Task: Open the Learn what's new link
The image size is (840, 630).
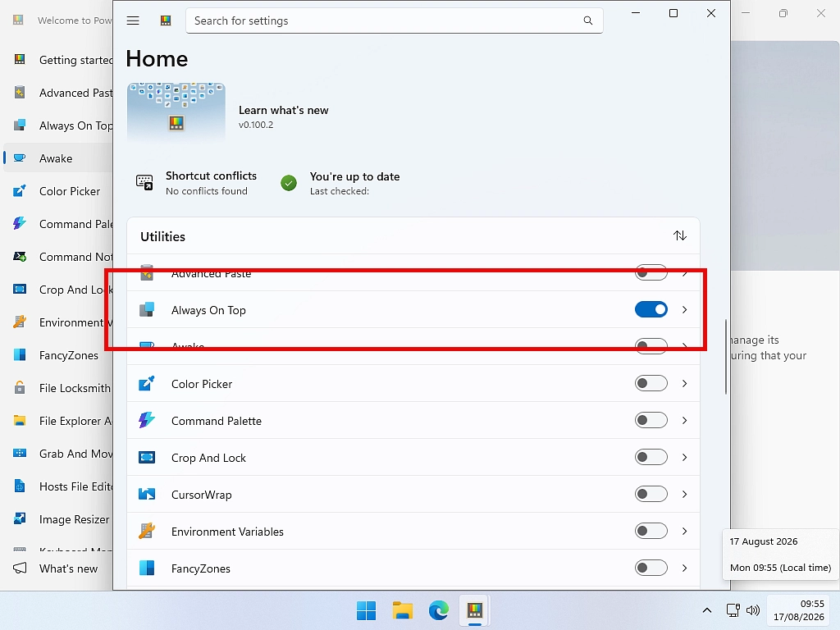Action: (283, 111)
